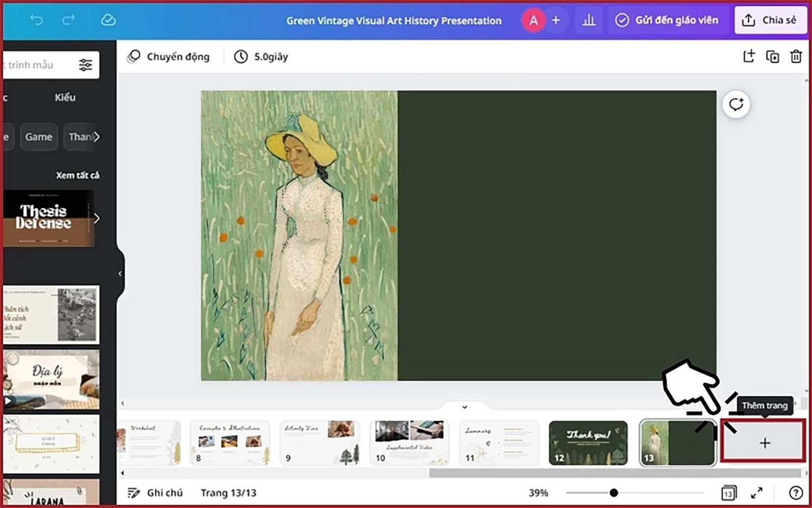This screenshot has height=508, width=812.
Task: Adjust the zoom slider handle
Action: pos(613,493)
